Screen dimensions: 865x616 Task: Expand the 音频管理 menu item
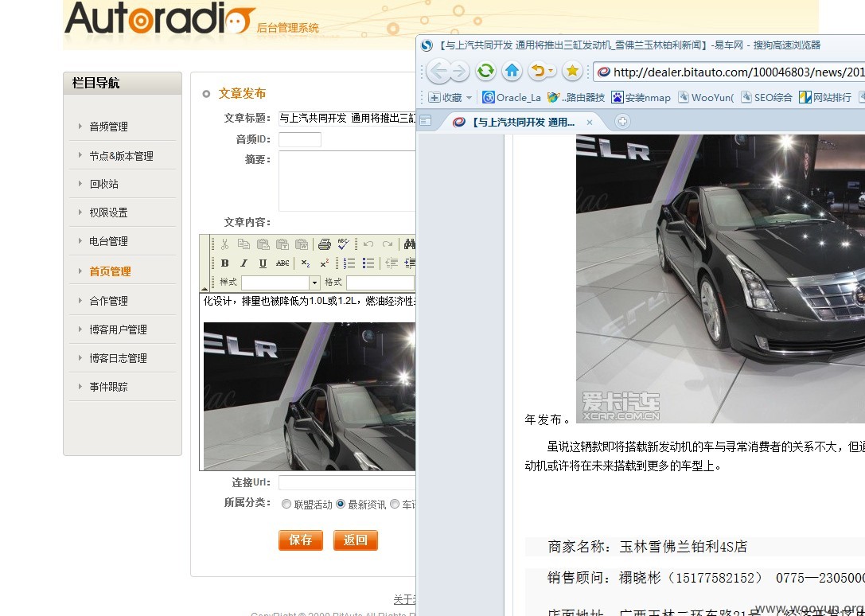tap(109, 127)
